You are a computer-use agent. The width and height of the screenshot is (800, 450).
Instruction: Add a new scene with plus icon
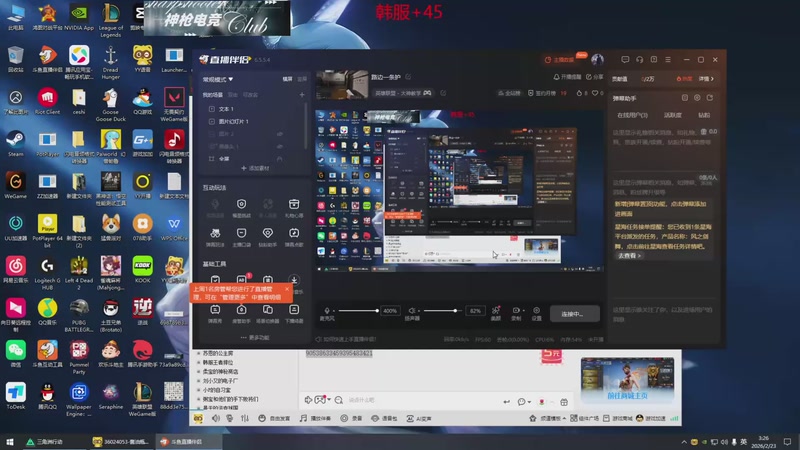(x=302, y=95)
